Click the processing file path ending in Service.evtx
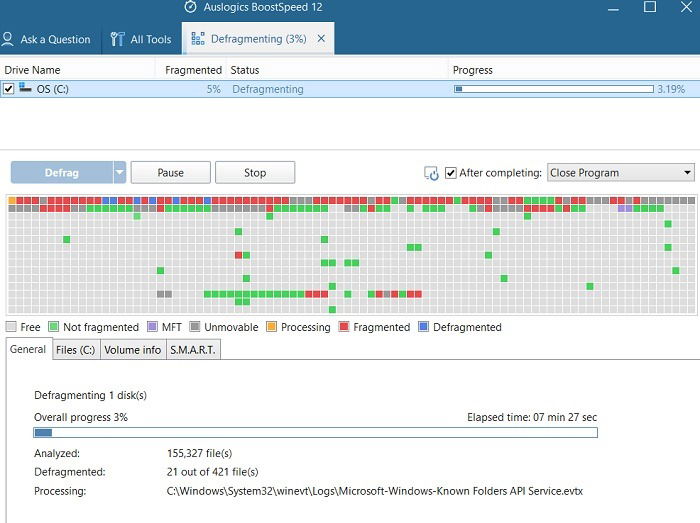 tap(375, 491)
